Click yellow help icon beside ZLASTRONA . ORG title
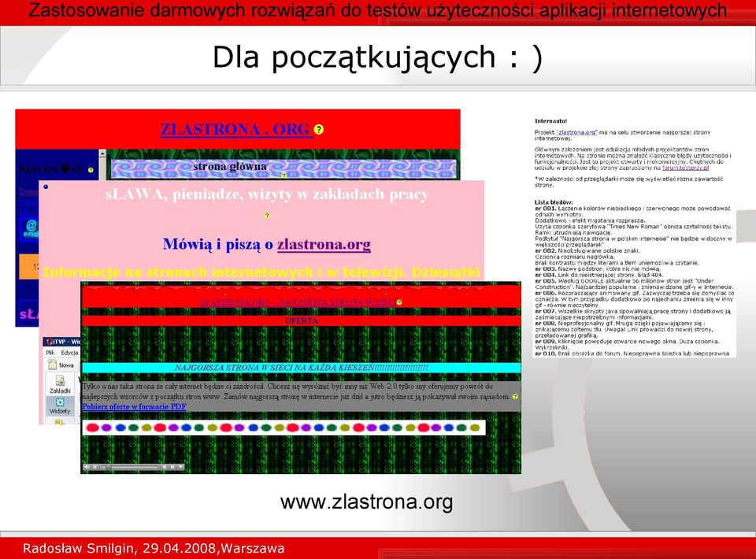756x559 pixels. tap(319, 129)
